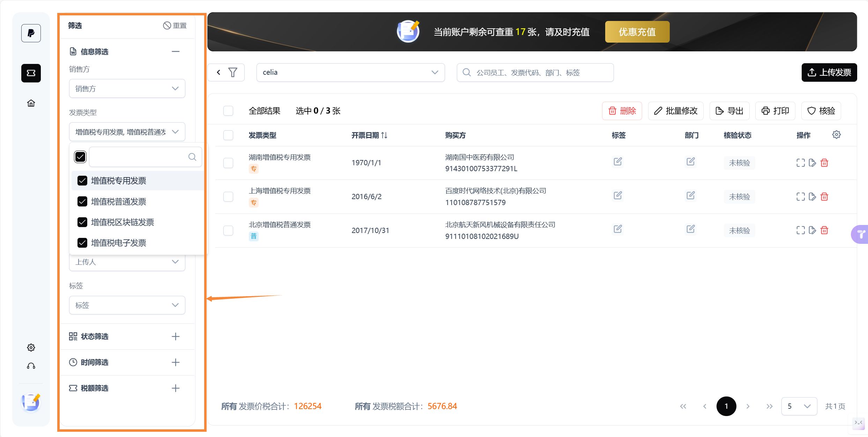This screenshot has height=437, width=868.
Task: Open the 标签 filter dropdown
Action: pyautogui.click(x=127, y=305)
